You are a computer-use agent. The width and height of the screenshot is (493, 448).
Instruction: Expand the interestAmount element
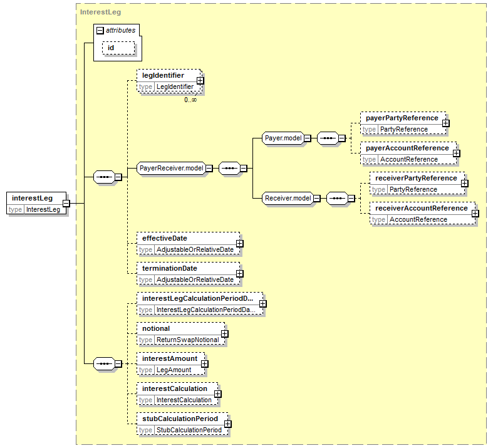coord(204,364)
